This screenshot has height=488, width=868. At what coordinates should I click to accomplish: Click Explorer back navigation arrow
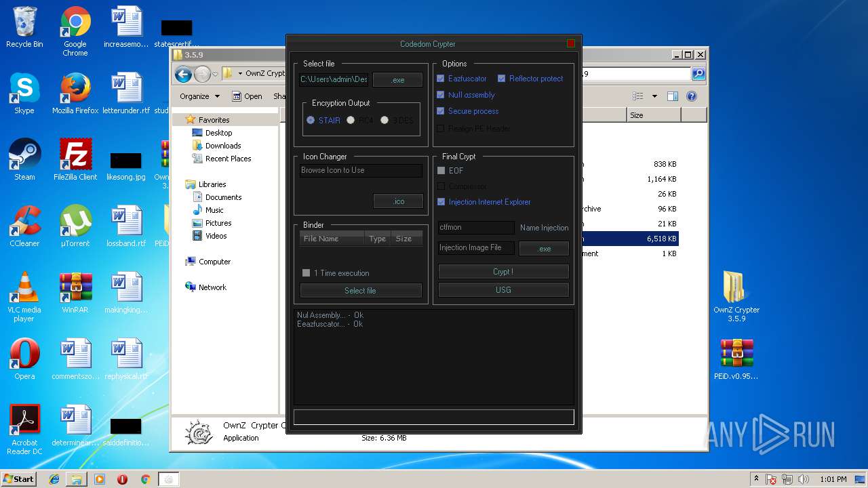[x=183, y=74]
